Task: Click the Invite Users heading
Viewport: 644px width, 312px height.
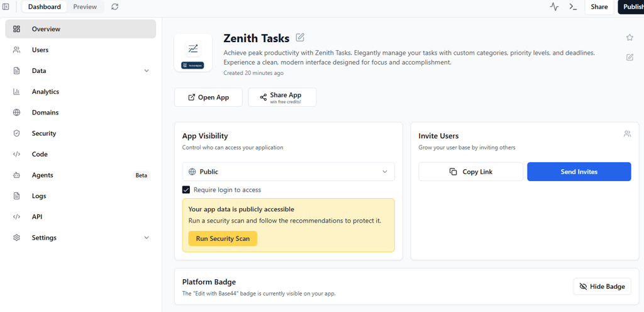Action: [x=438, y=136]
